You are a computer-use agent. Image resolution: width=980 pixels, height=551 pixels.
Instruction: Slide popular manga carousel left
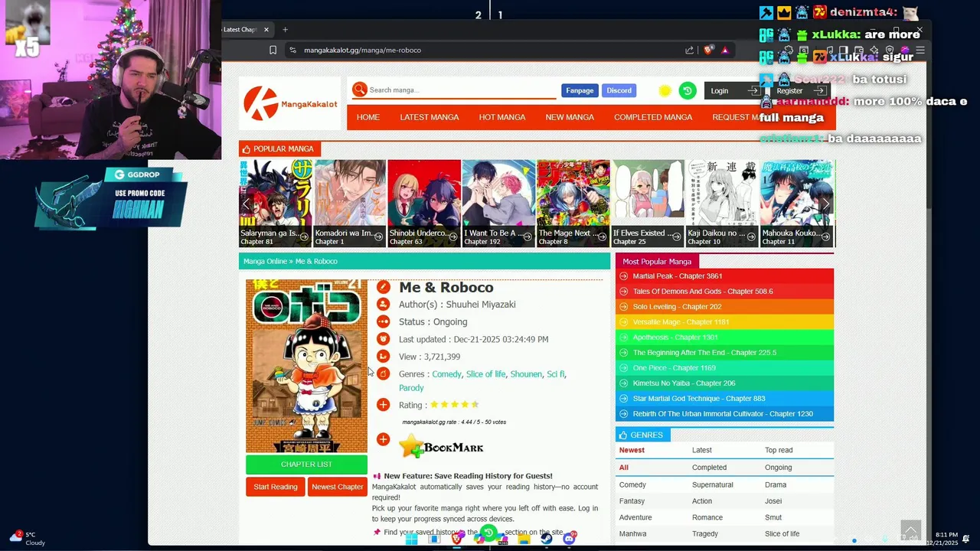(x=246, y=204)
